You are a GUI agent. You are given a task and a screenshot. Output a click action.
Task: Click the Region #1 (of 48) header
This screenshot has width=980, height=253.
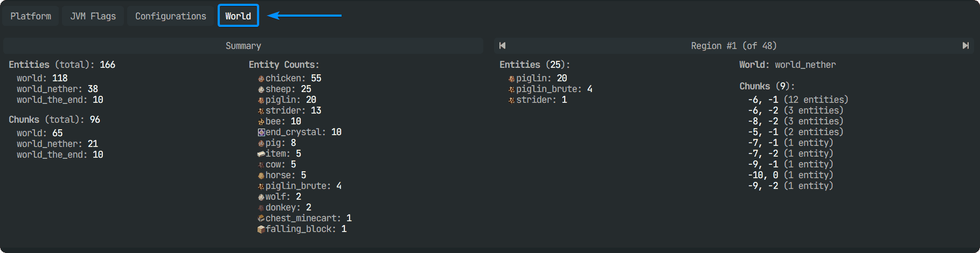click(733, 46)
